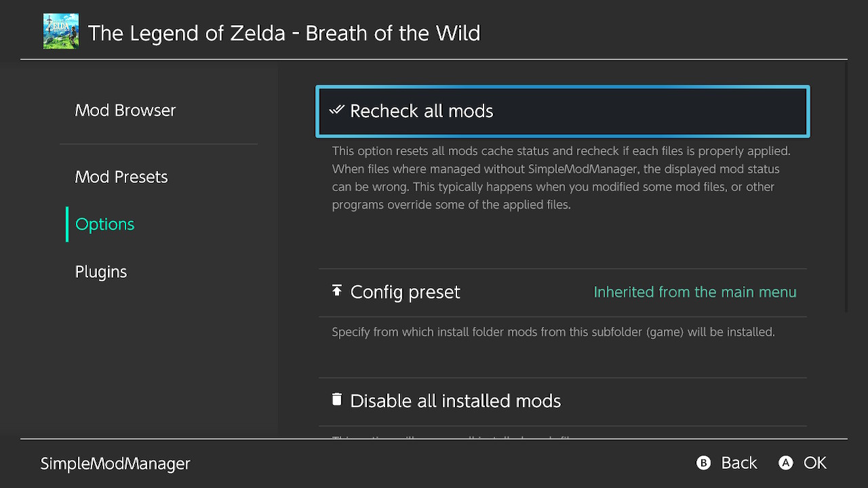Click the upload arrow icon beside Config preset
868x488 pixels.
pyautogui.click(x=337, y=291)
